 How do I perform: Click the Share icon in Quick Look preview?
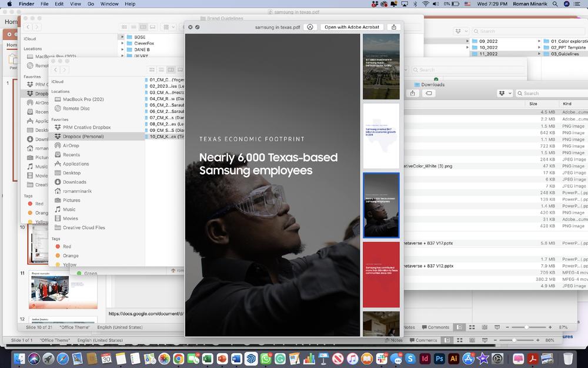point(394,27)
